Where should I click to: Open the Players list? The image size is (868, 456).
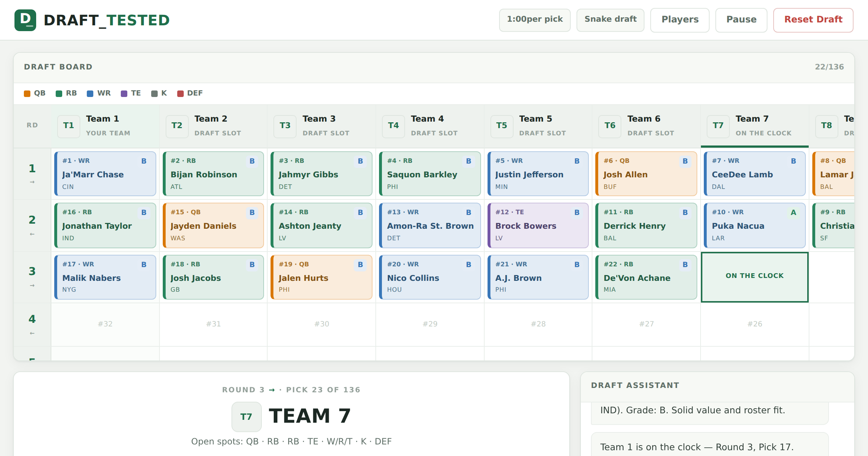coord(680,20)
